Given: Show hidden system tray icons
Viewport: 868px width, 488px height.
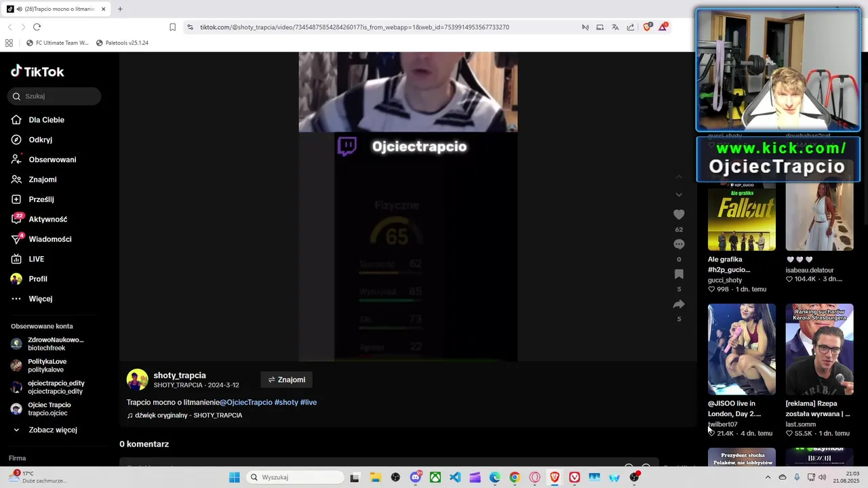Looking at the screenshot, I should 768,477.
